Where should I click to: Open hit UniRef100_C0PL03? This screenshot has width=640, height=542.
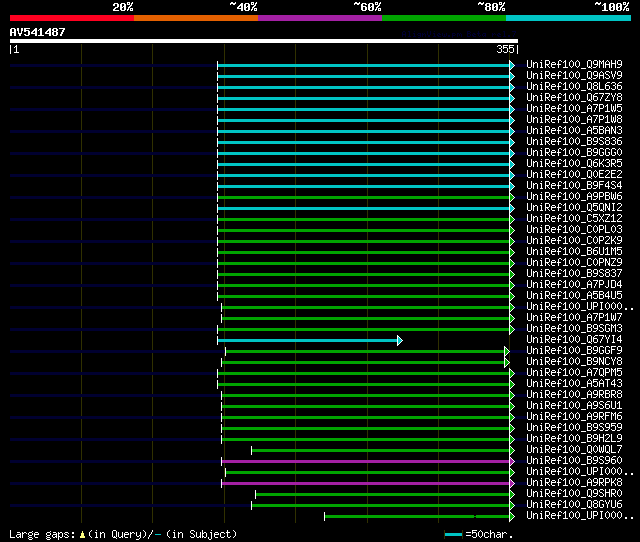574,229
